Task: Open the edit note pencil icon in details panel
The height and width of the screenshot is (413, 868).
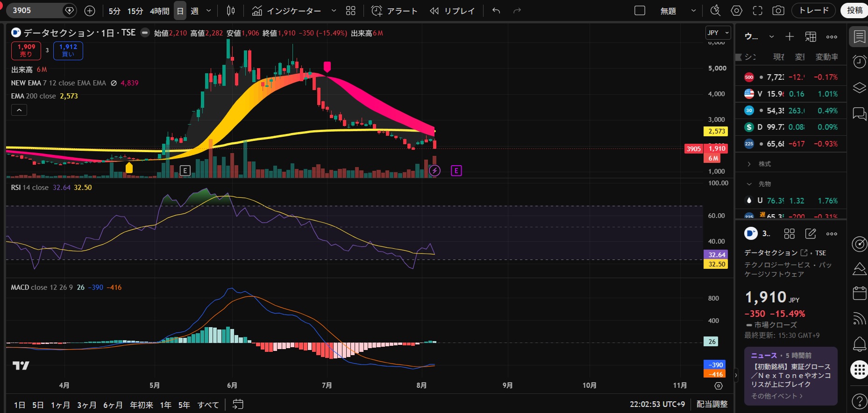Action: coord(811,234)
